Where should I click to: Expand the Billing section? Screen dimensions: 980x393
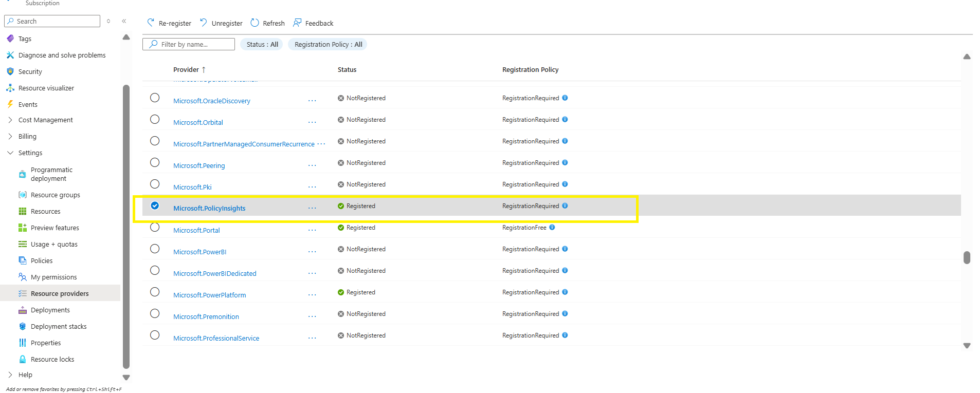point(10,136)
